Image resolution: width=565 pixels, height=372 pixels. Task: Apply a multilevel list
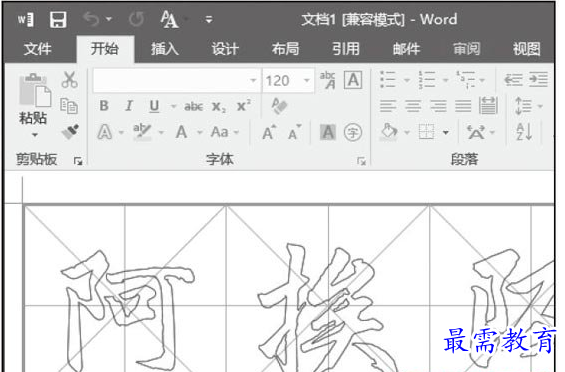(465, 80)
